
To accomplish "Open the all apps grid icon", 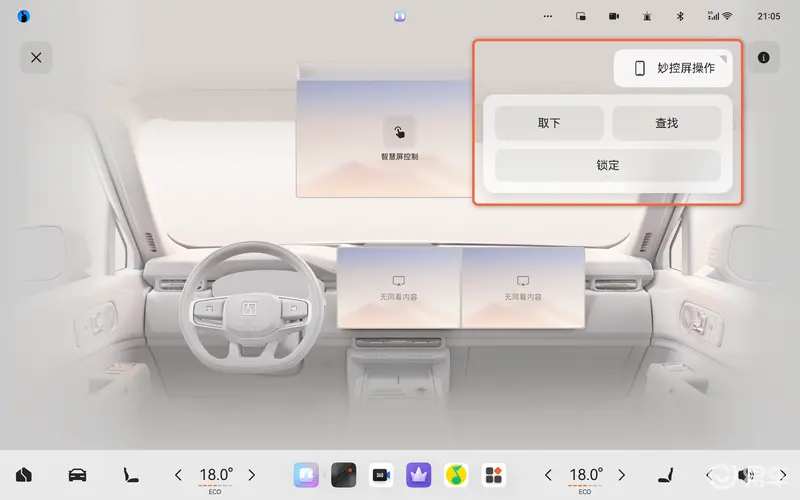I will (x=493, y=475).
